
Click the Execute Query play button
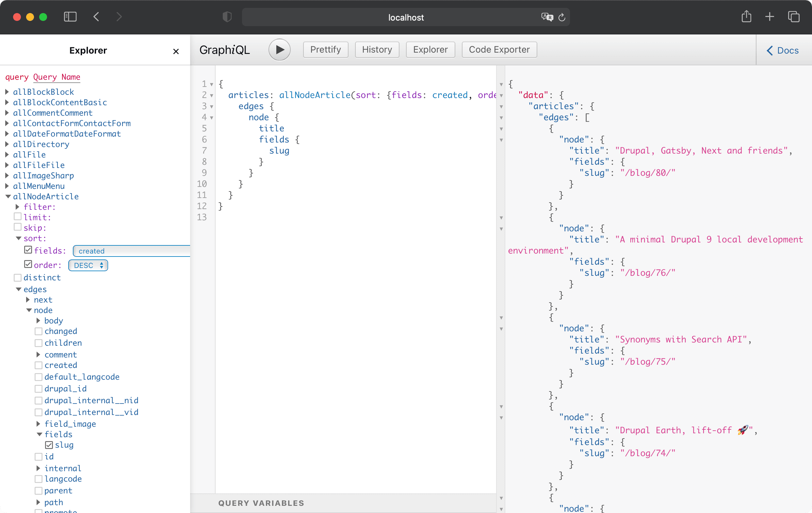pyautogui.click(x=279, y=49)
